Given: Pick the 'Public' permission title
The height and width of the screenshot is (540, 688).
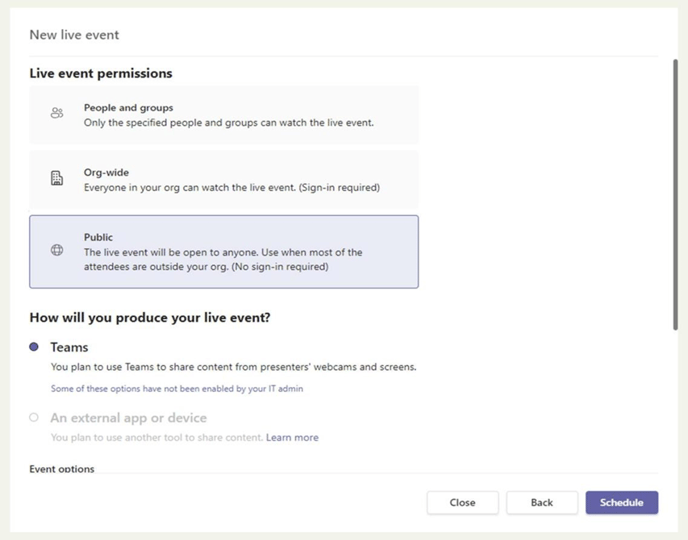Looking at the screenshot, I should [98, 237].
